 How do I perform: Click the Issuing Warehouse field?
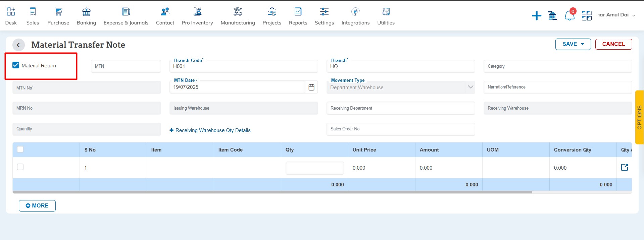[244, 108]
